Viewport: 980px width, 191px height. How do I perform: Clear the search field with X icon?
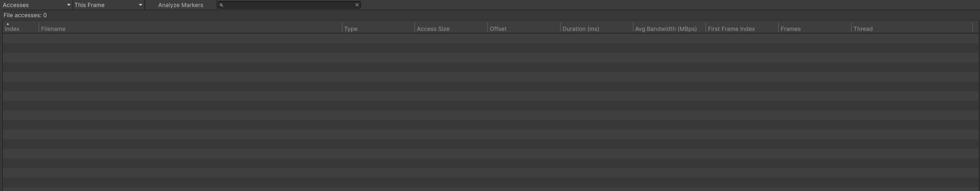click(x=357, y=5)
